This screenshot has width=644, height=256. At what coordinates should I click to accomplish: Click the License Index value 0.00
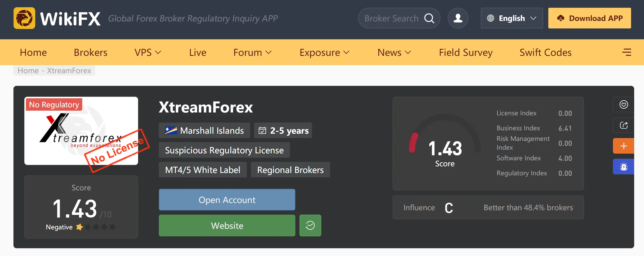pyautogui.click(x=565, y=113)
